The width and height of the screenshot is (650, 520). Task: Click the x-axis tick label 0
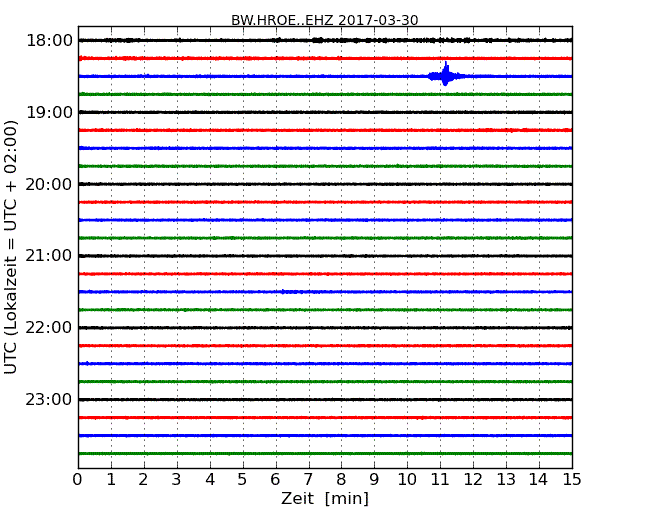[x=78, y=480]
